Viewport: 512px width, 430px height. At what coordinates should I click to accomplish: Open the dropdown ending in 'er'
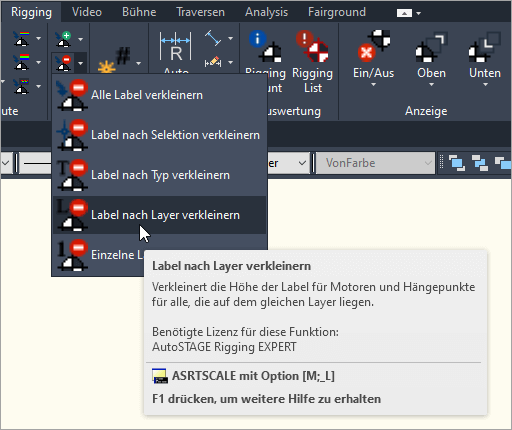click(x=288, y=163)
